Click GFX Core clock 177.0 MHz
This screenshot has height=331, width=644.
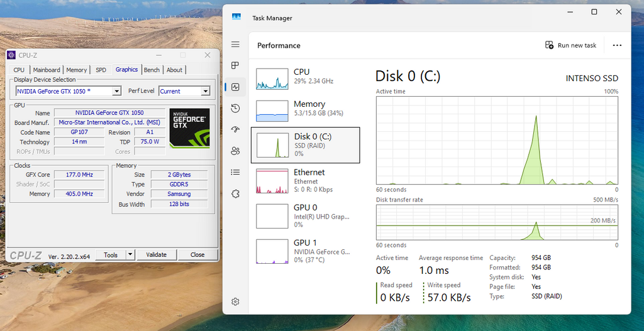tap(79, 175)
